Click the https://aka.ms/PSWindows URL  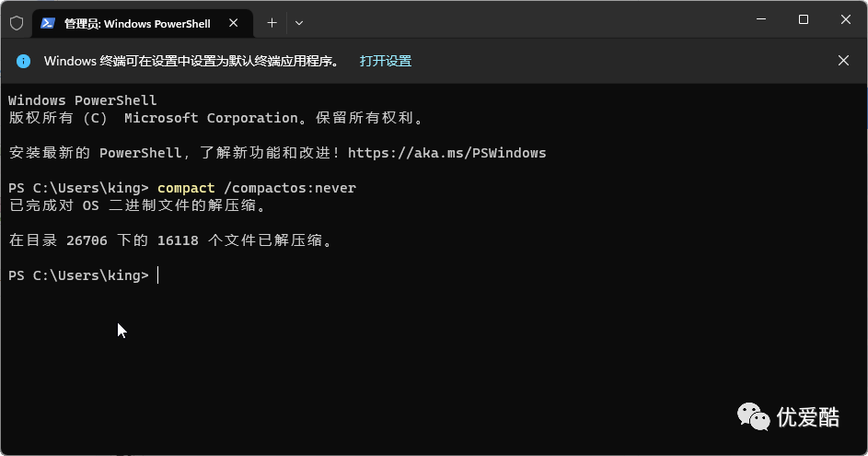point(446,153)
